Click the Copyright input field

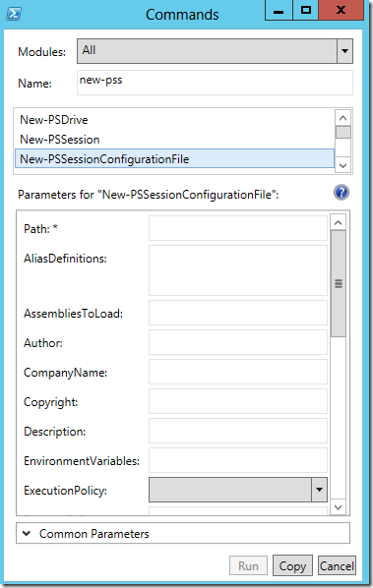pyautogui.click(x=238, y=401)
